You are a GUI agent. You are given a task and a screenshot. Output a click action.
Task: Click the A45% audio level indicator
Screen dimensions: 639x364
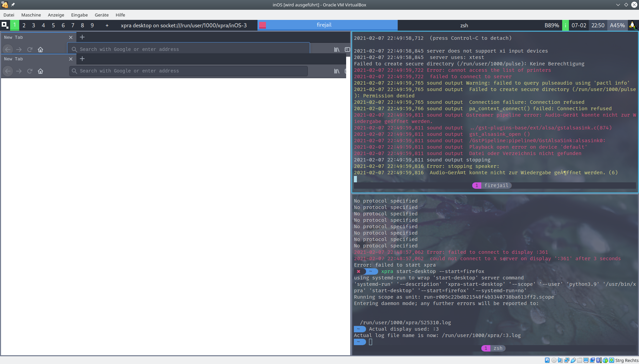(617, 25)
